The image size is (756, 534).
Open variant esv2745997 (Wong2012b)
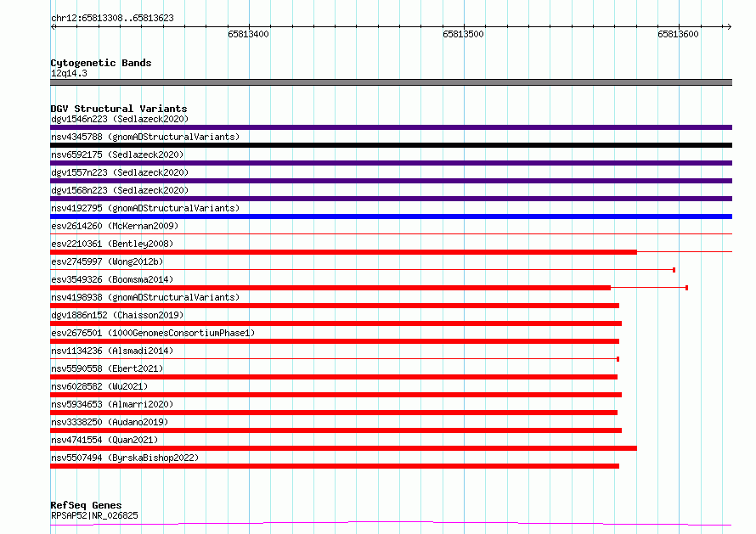(x=107, y=261)
